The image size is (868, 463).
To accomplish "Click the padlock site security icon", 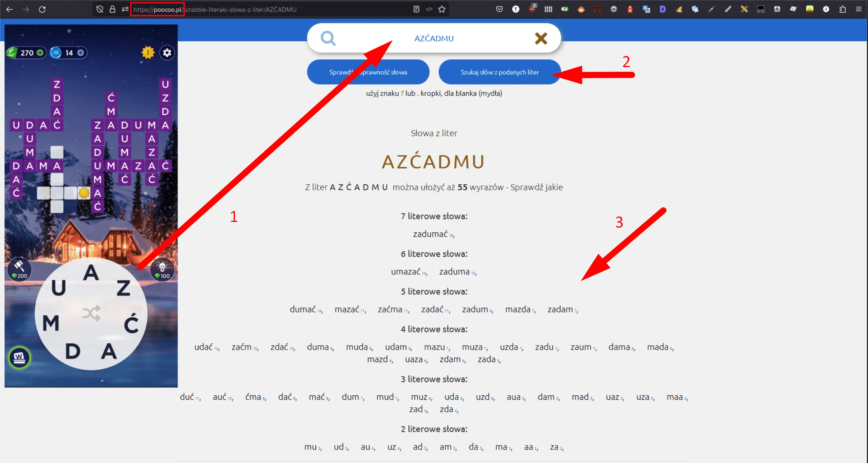I will [x=113, y=9].
